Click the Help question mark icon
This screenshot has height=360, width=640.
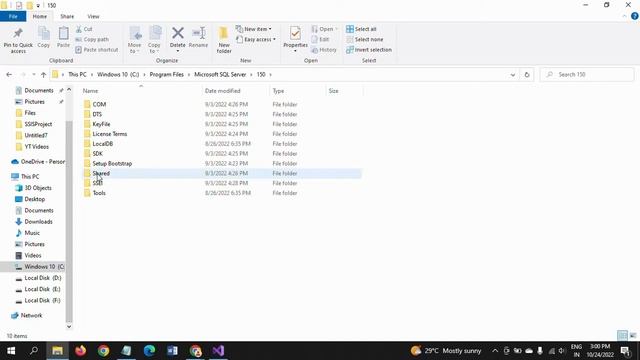coord(634,16)
